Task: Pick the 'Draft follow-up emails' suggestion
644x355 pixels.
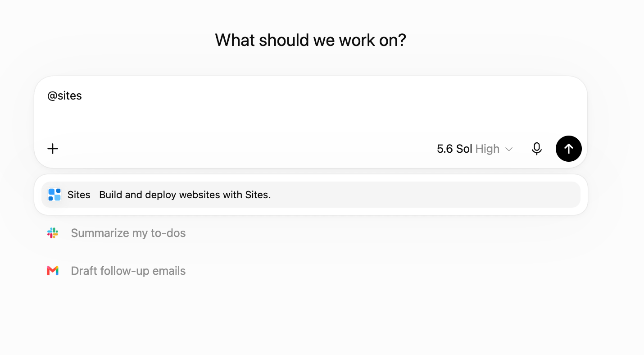Action: pyautogui.click(x=128, y=271)
